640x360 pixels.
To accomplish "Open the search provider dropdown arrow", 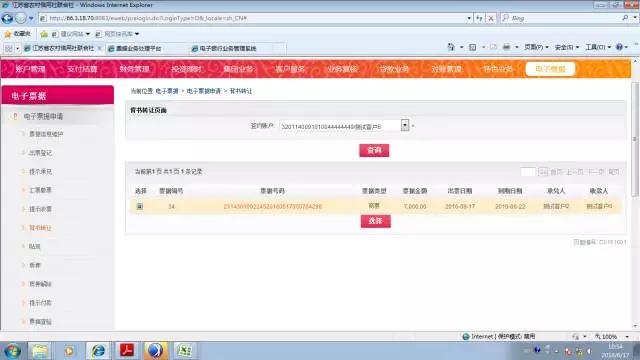I will (x=635, y=18).
